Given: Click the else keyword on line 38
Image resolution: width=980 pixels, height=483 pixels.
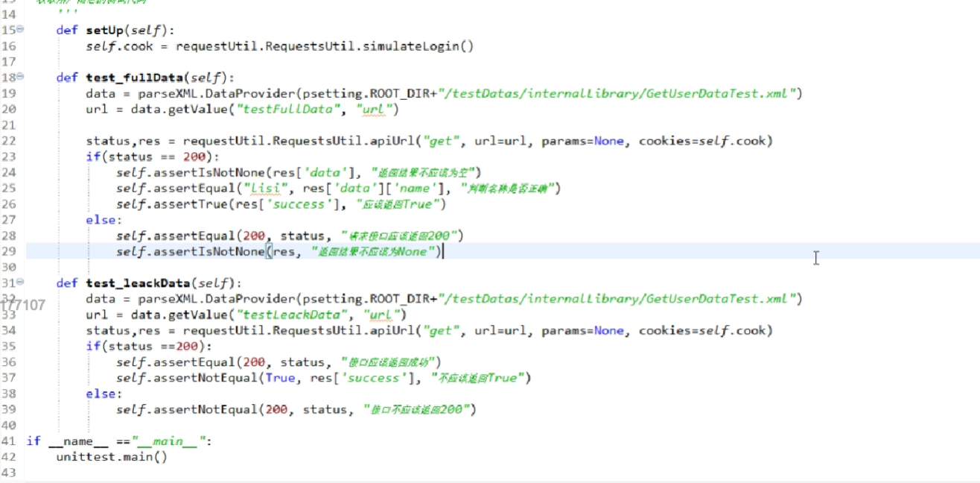Looking at the screenshot, I should coord(101,394).
